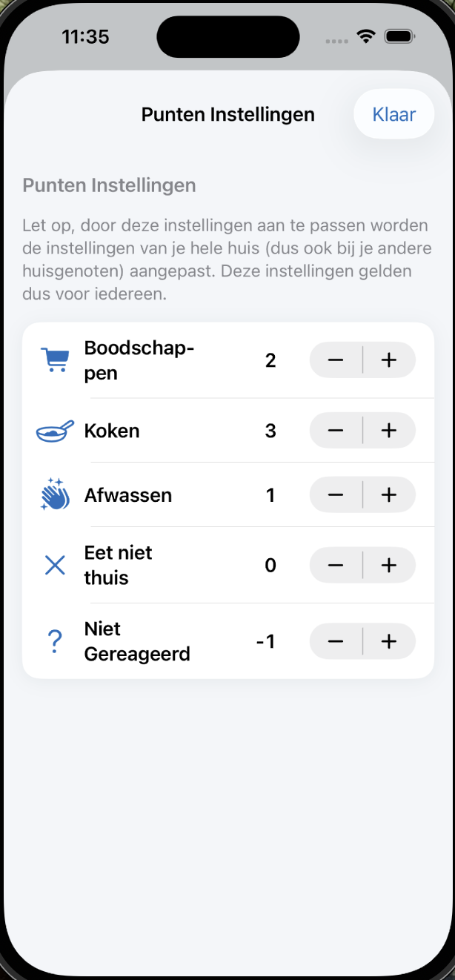Increment the Koken points value

coord(389,431)
